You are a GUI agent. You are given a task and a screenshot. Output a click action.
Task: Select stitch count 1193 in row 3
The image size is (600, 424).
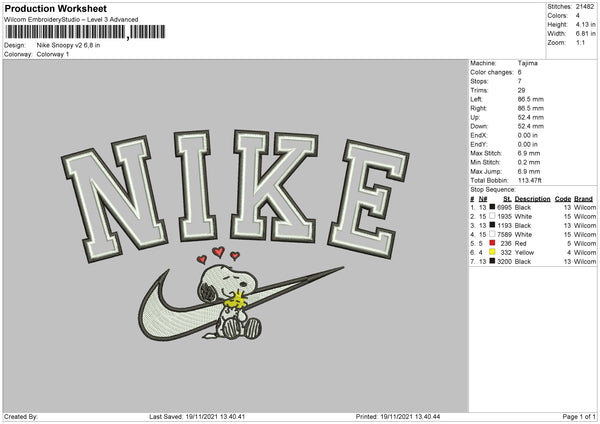point(504,226)
